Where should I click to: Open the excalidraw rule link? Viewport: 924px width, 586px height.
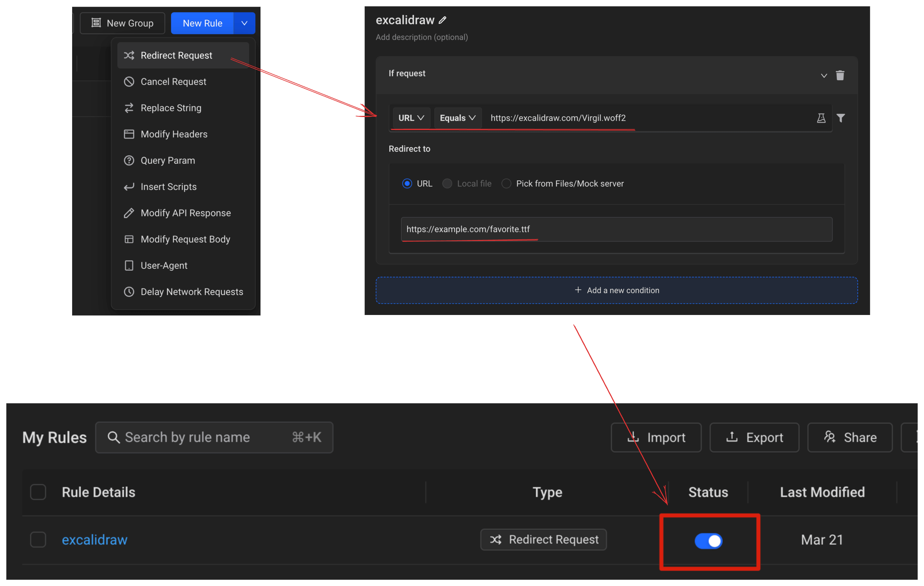click(95, 540)
